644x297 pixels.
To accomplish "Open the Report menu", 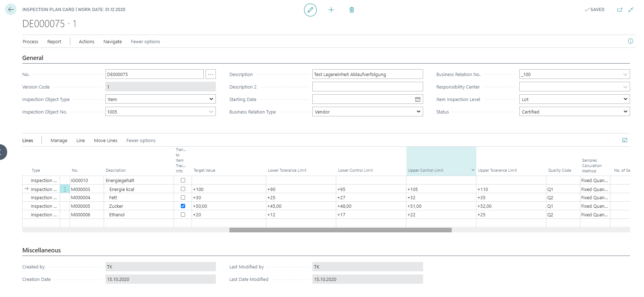I will (54, 41).
